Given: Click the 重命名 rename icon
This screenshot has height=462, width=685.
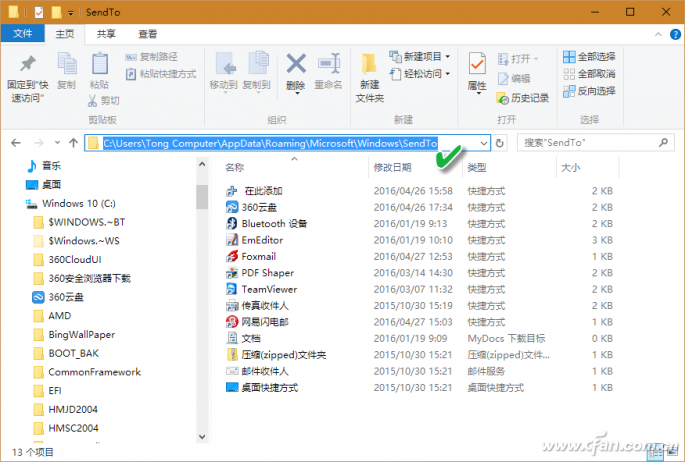Looking at the screenshot, I should (329, 64).
